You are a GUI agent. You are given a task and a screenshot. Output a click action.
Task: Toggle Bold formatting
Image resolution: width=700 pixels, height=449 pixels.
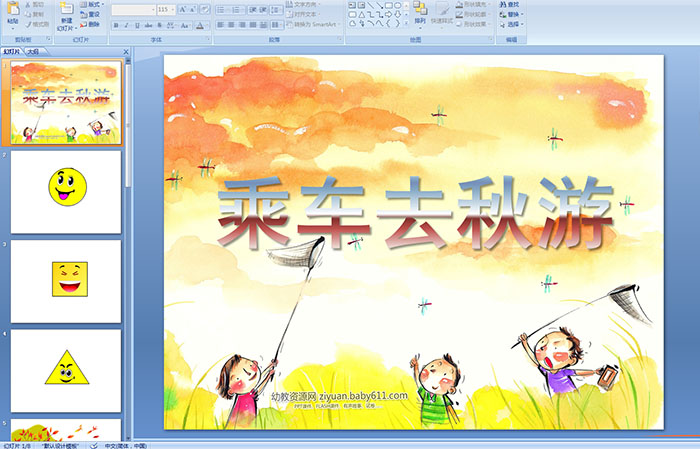116,25
